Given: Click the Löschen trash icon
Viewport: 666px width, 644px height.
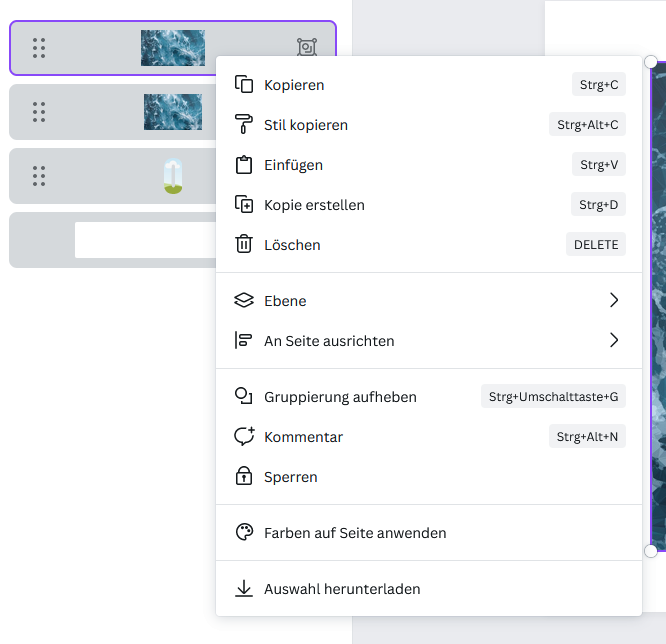Looking at the screenshot, I should pyautogui.click(x=244, y=245).
